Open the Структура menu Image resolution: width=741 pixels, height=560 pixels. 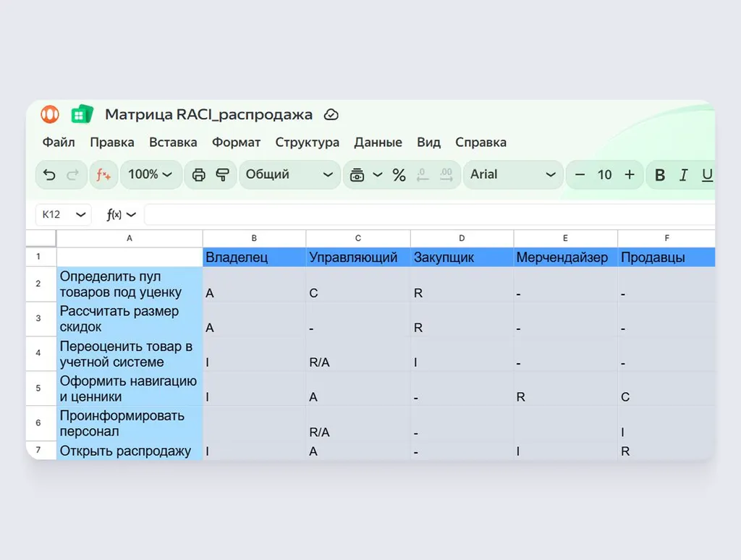click(307, 143)
